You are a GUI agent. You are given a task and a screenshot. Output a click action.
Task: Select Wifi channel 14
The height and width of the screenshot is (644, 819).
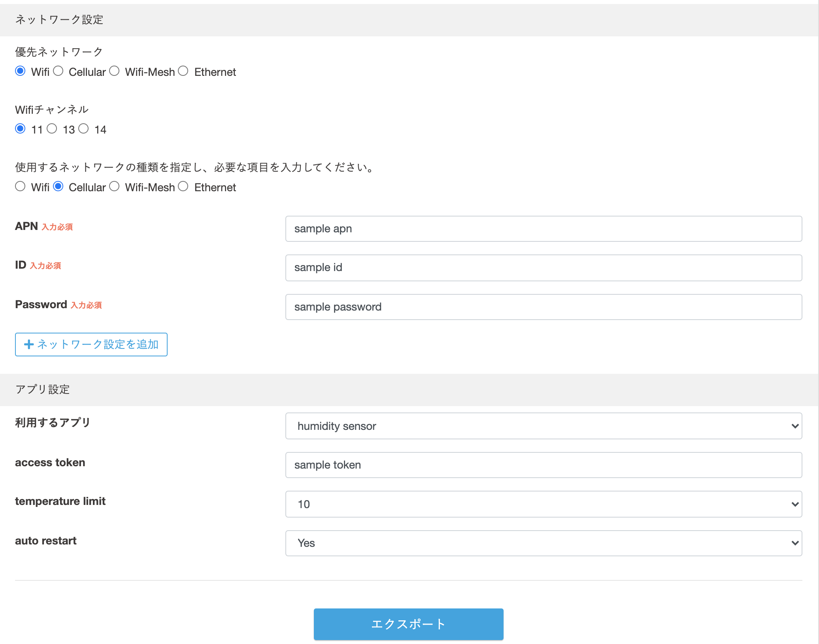tap(83, 129)
